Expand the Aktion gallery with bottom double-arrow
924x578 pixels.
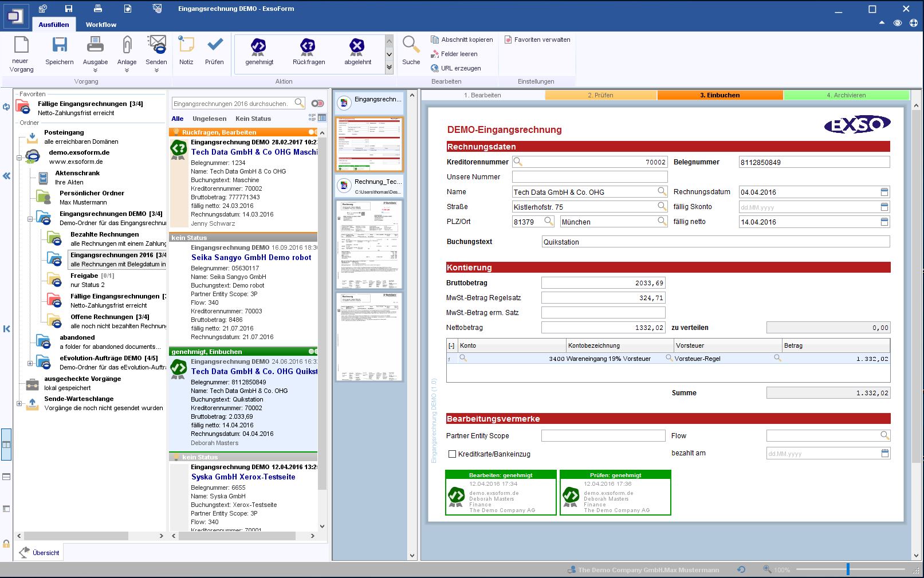pos(389,68)
